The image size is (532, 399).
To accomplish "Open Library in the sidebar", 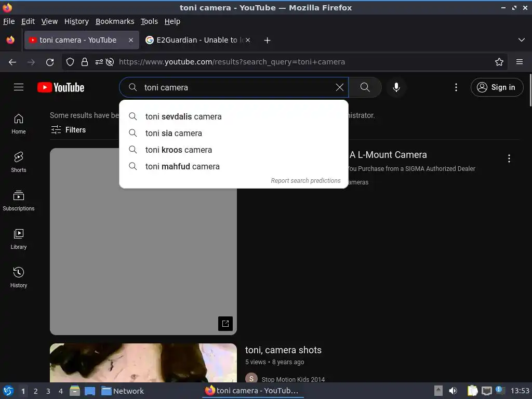I will coord(19,239).
